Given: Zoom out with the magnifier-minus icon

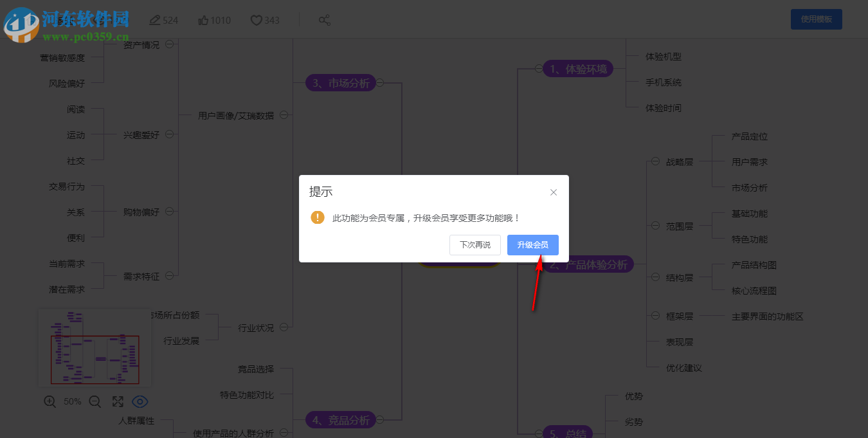Looking at the screenshot, I should tap(95, 401).
